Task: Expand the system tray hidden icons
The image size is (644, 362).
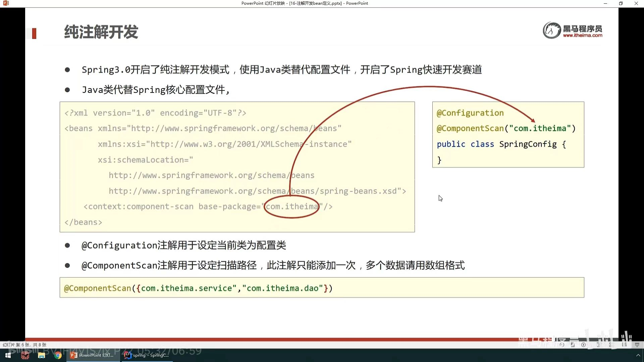Action: click(x=638, y=355)
